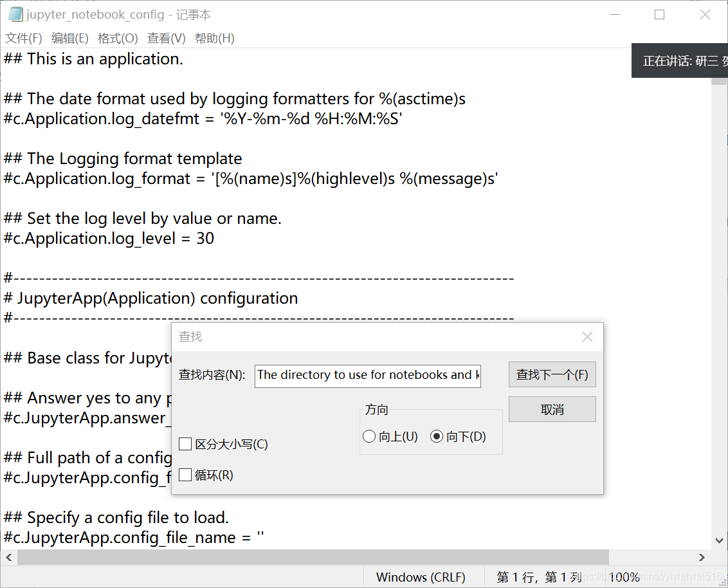This screenshot has height=588, width=728.
Task: Click the '#c.Application.log_level = 30' line
Action: [109, 238]
